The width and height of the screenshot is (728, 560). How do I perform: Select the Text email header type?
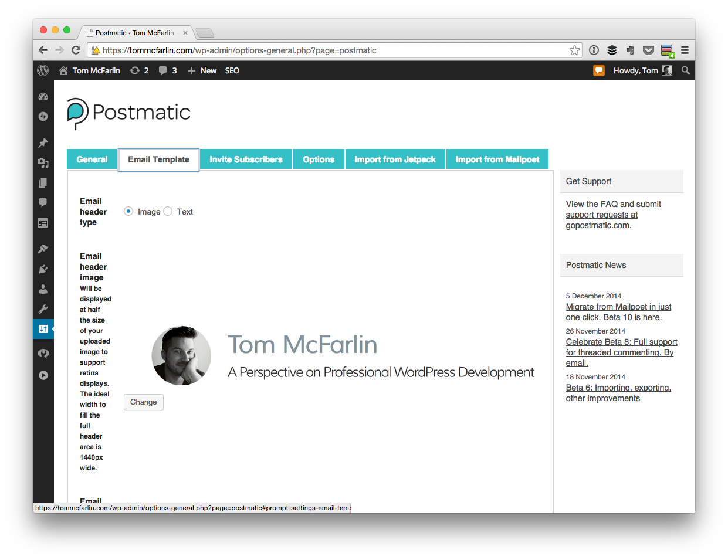[x=168, y=211]
